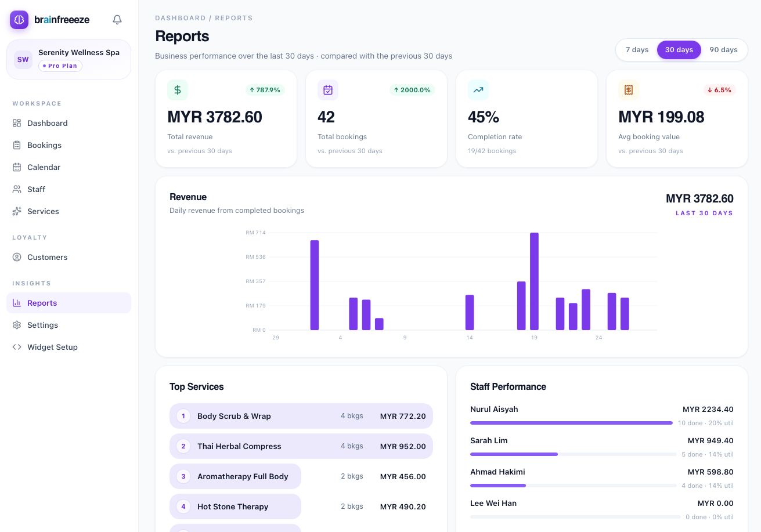Viewport: 761px width, 532px height.
Task: Click the DASHBOARD breadcrumb link
Action: [181, 18]
